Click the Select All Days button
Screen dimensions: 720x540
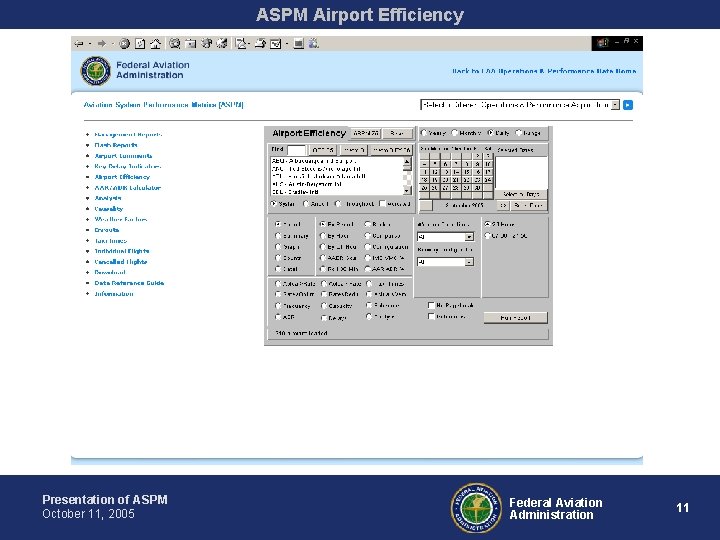point(521,194)
